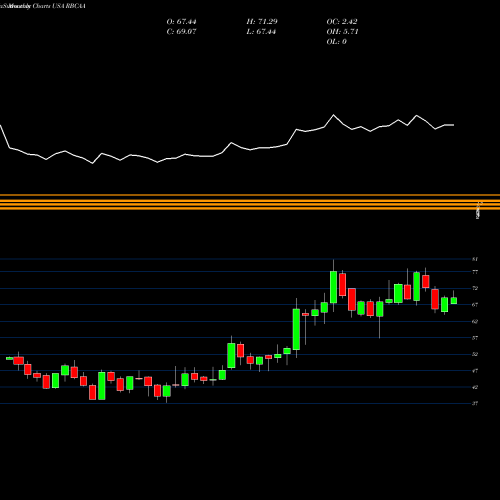500x500 pixels.
Task: Click the 'OL: 0' reading
Action: (337, 42)
